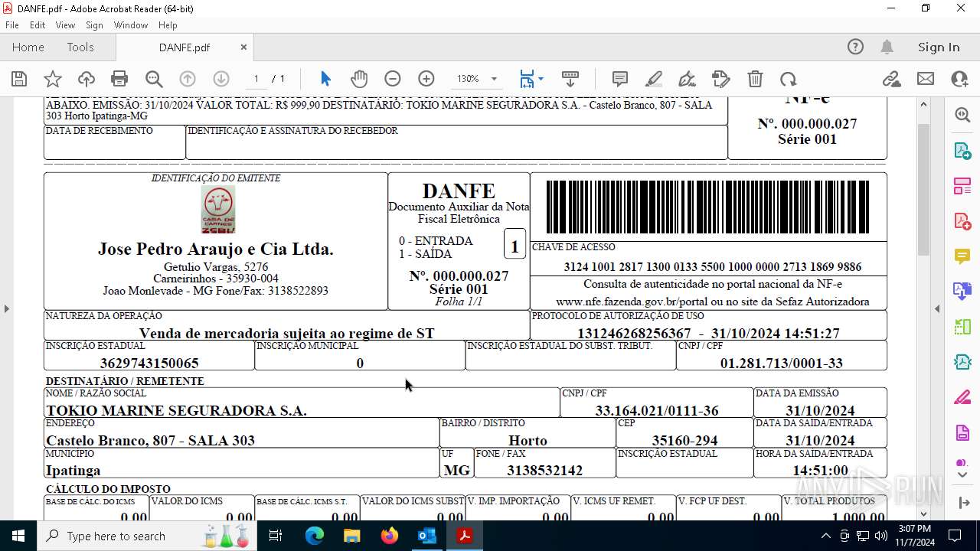Viewport: 980px width, 551px height.
Task: Open the fit page options tool
Action: (527, 79)
